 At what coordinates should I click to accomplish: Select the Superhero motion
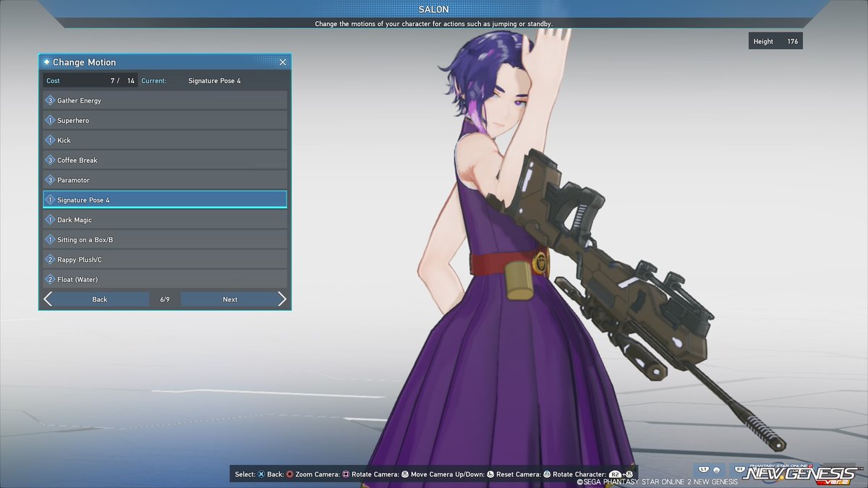(165, 120)
